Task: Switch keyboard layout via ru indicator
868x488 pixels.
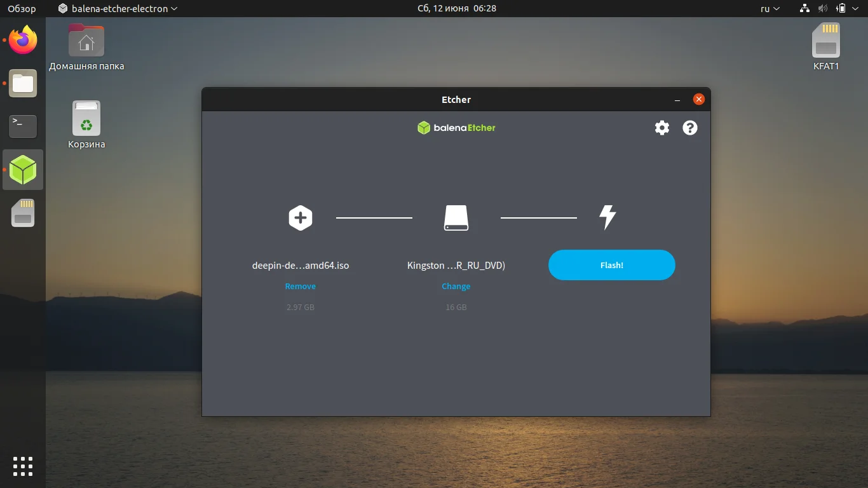Action: click(770, 9)
